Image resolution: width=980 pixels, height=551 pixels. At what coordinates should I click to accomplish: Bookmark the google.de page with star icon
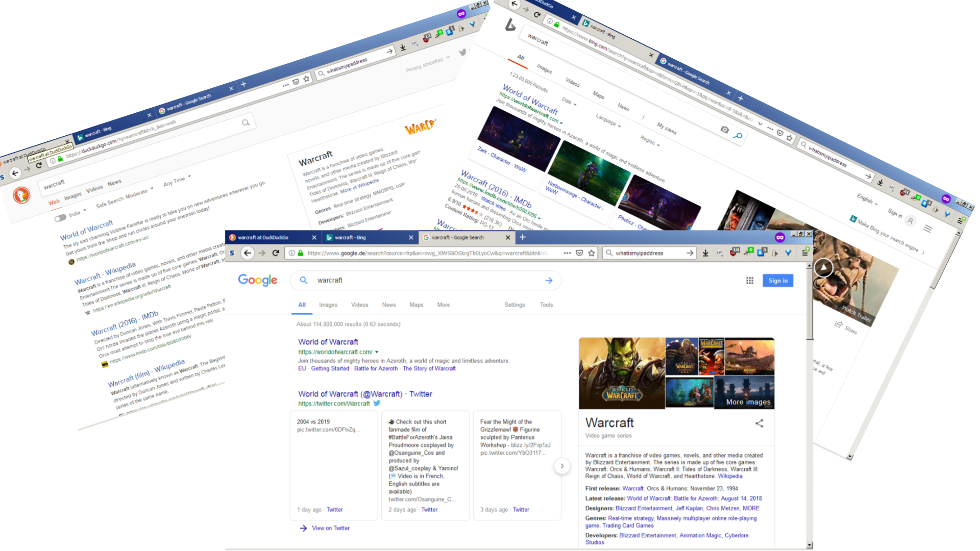(592, 253)
